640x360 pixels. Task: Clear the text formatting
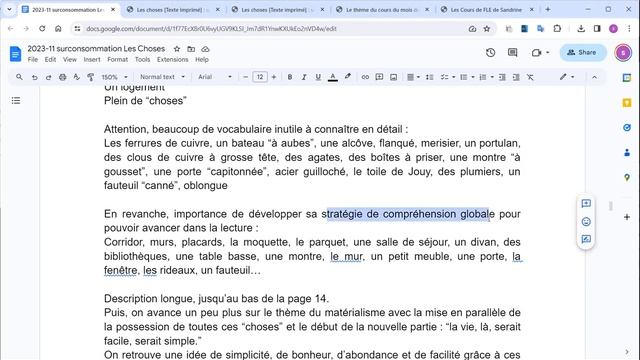click(530, 77)
